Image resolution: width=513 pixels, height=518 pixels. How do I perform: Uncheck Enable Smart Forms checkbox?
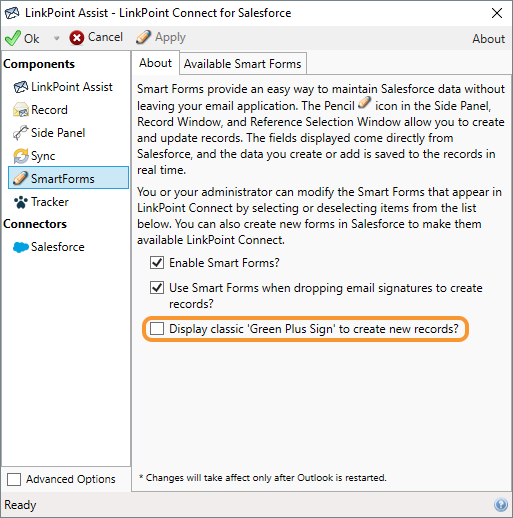157,263
